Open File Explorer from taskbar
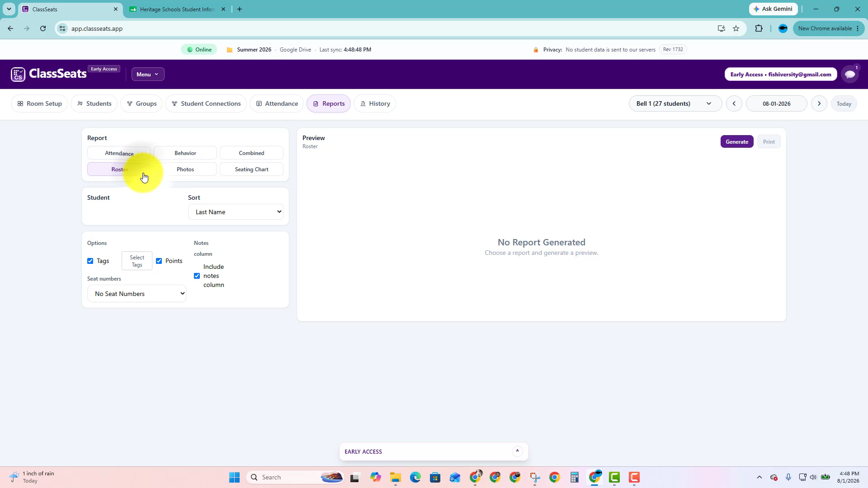 [396, 477]
